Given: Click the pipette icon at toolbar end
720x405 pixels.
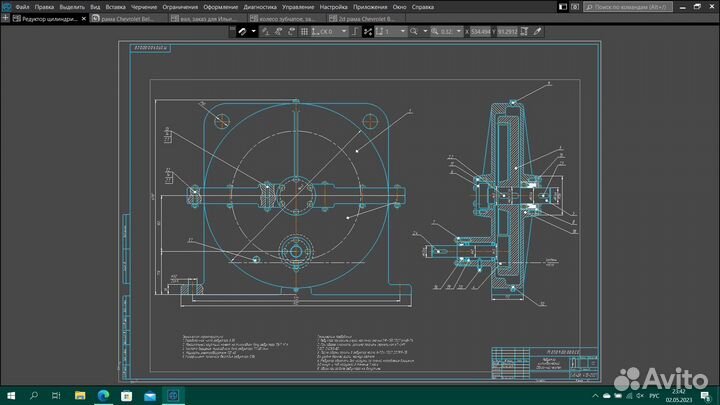Looking at the screenshot, I should tap(537, 31).
